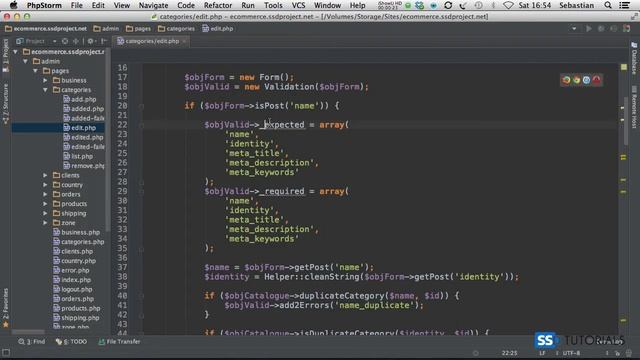The image size is (640, 360).
Task: Expand the zone folder
Action: pos(45,223)
